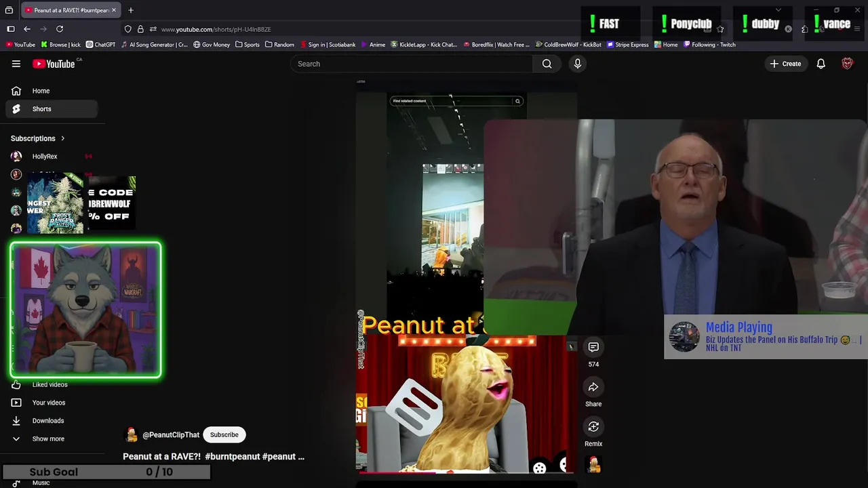This screenshot has height=488, width=868.
Task: Open the 'Following - Twitch' bookmark
Action: pyautogui.click(x=709, y=45)
